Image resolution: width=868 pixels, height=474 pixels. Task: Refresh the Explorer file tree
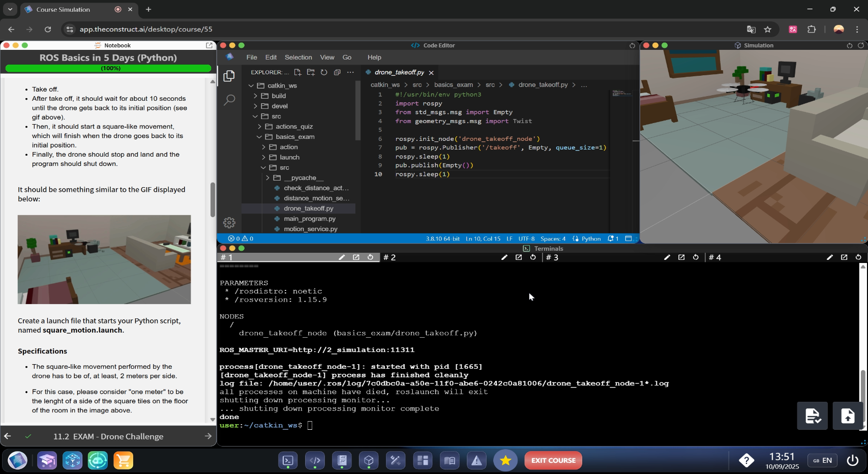[x=324, y=72]
